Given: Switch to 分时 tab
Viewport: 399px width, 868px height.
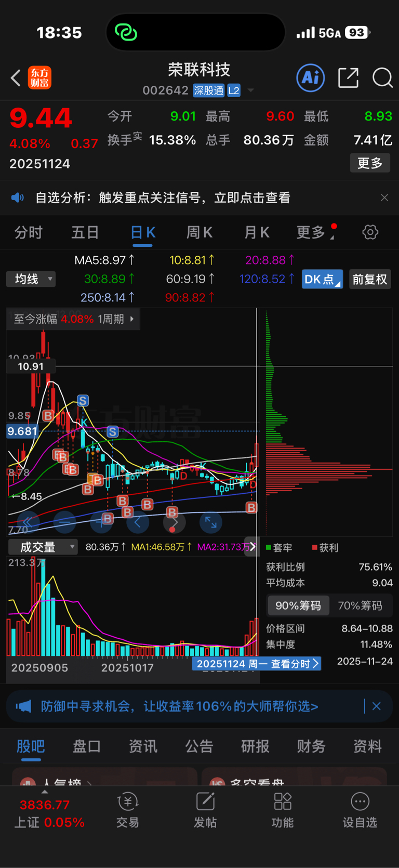Looking at the screenshot, I should coord(28,232).
